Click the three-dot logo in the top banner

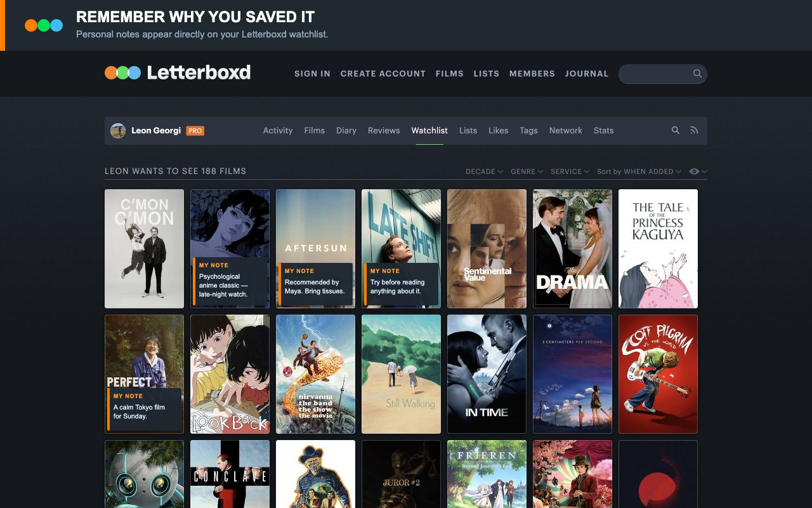pyautogui.click(x=44, y=25)
